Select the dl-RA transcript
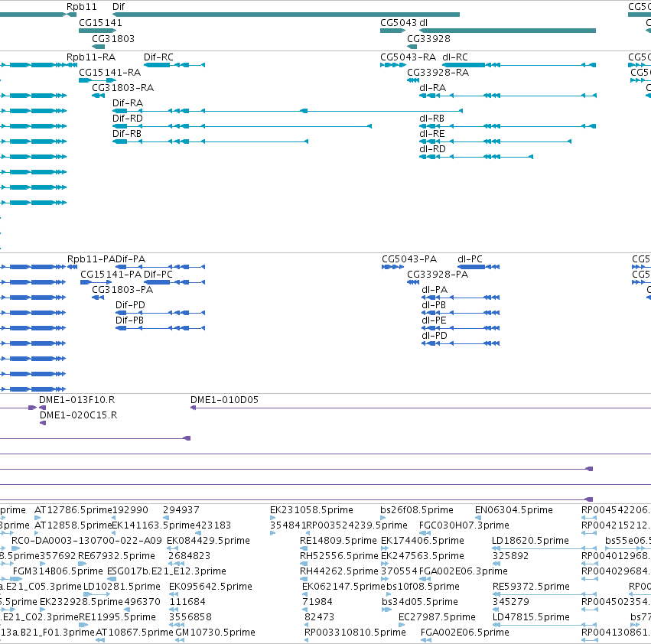 coord(433,88)
